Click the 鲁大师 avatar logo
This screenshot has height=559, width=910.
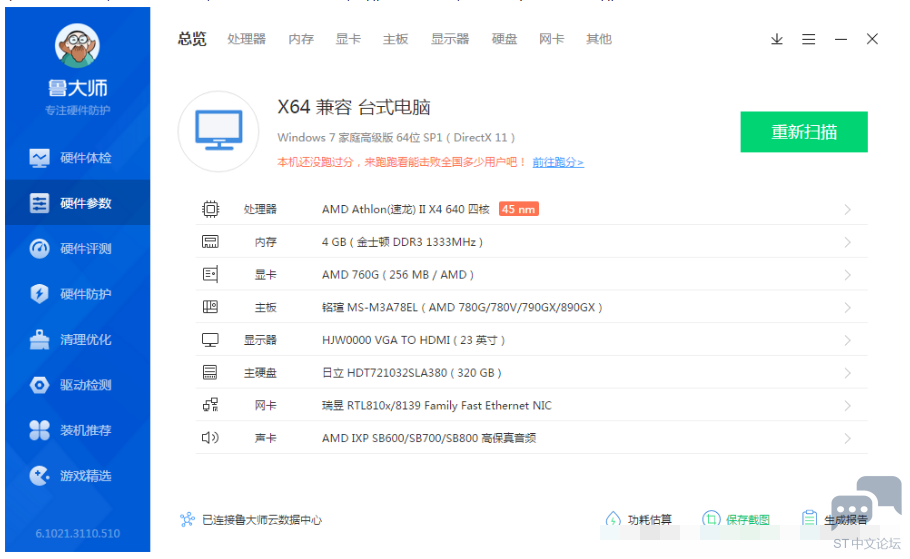point(77,46)
